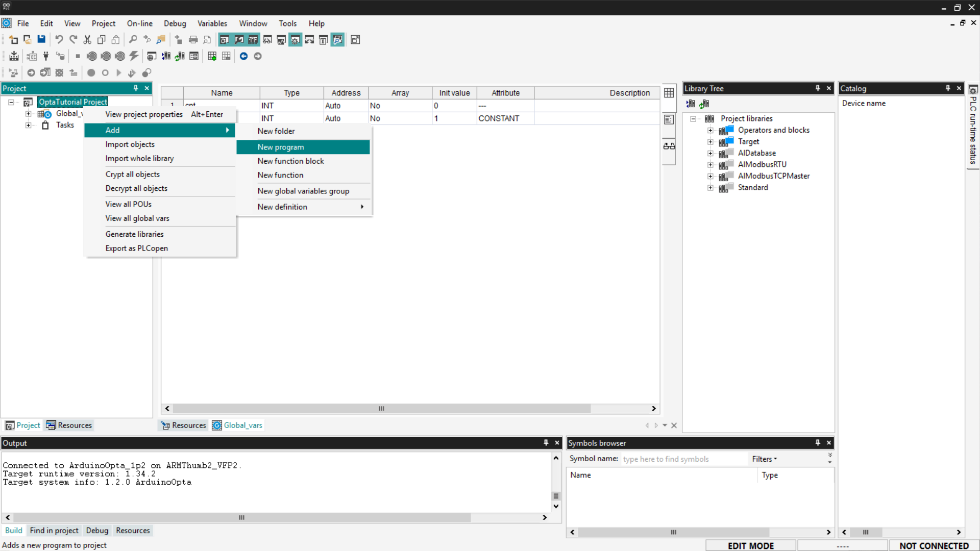Expand the Tasks tree node
Viewport: 980px width, 551px height.
(29, 125)
